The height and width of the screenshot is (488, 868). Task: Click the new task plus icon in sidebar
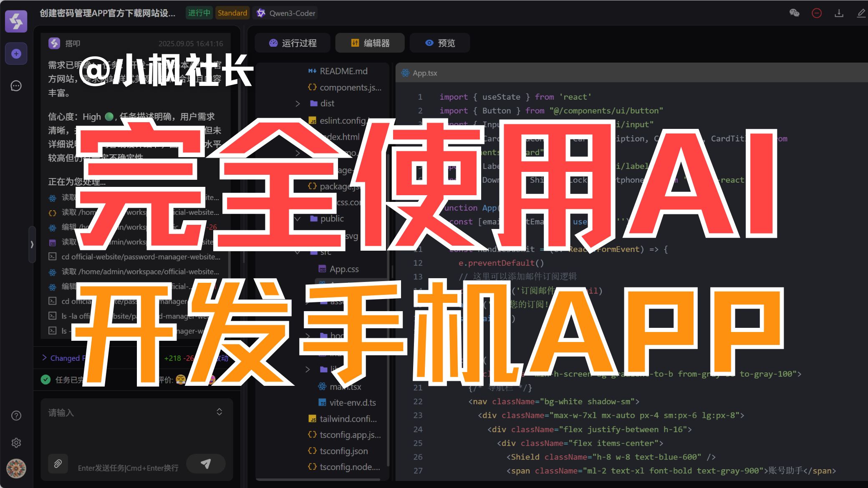(16, 54)
